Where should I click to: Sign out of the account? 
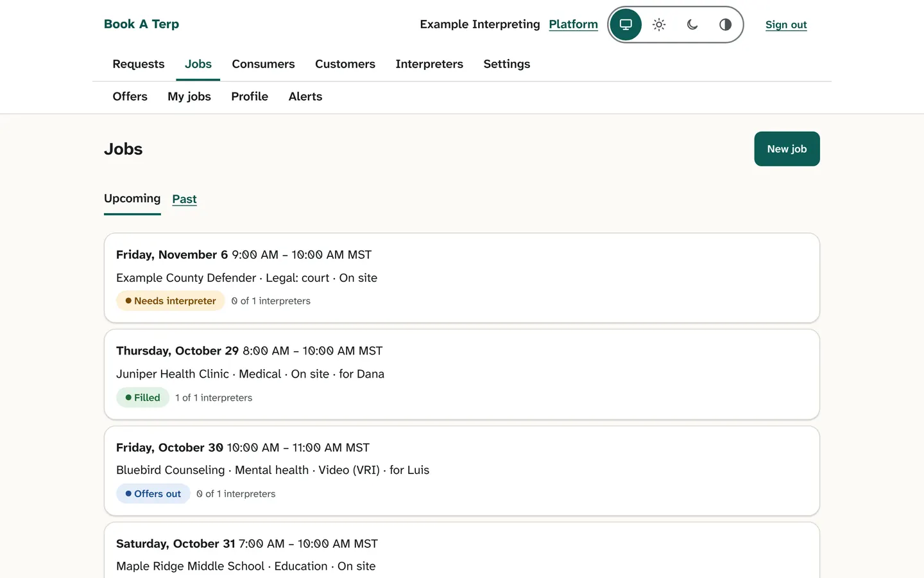pos(786,24)
